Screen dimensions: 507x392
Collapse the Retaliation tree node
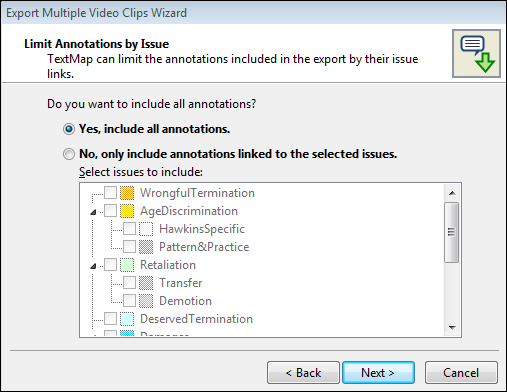coord(93,266)
